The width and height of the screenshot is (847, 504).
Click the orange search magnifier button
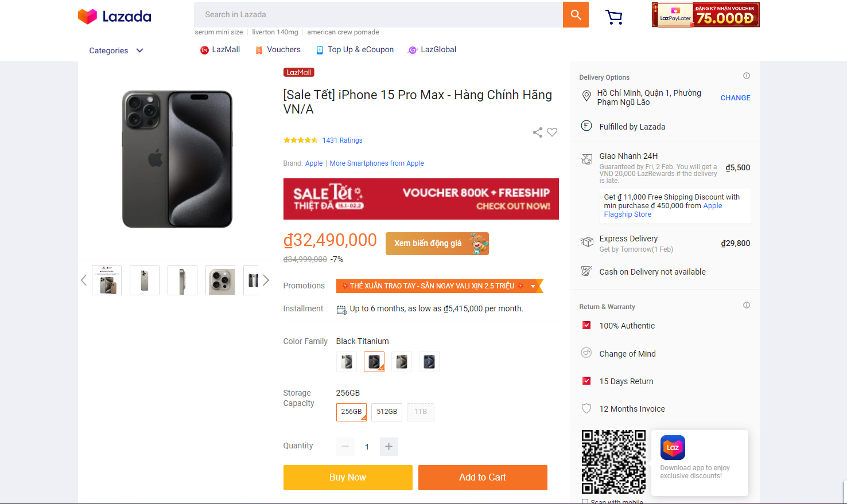coord(576,15)
